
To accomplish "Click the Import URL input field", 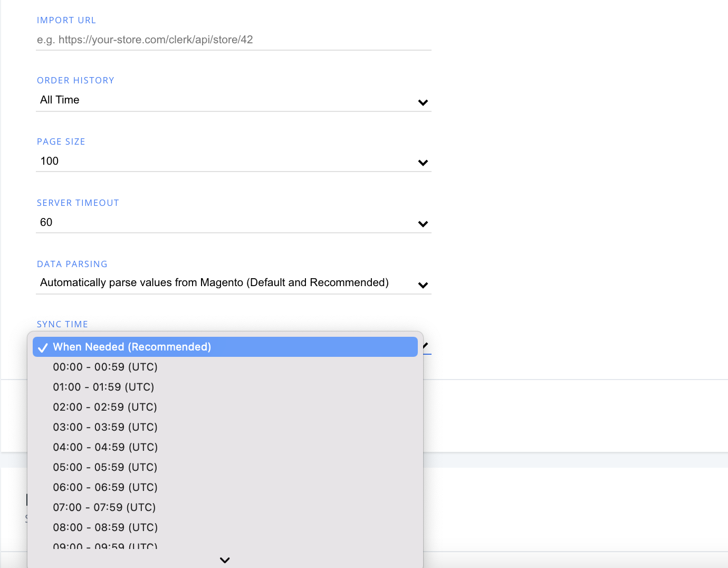I will (233, 40).
